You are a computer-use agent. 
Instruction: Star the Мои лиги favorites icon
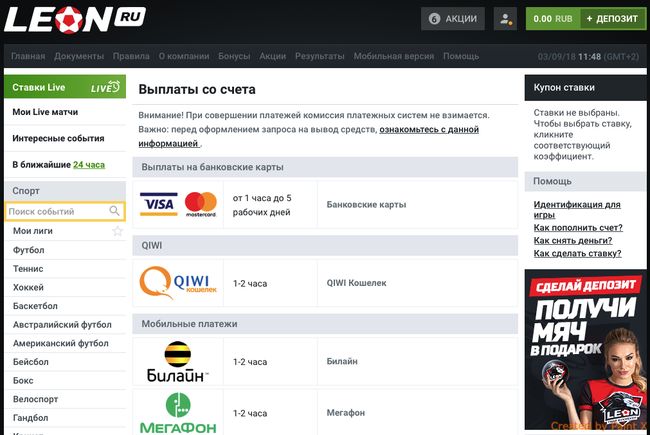coord(118,231)
